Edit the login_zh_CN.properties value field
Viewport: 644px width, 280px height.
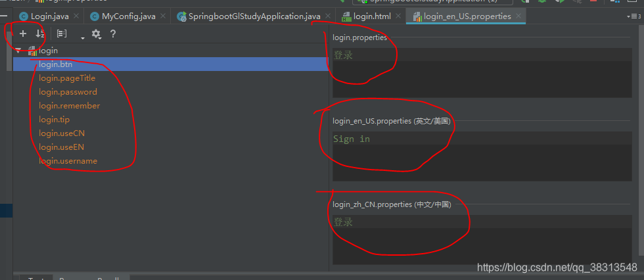click(482, 239)
